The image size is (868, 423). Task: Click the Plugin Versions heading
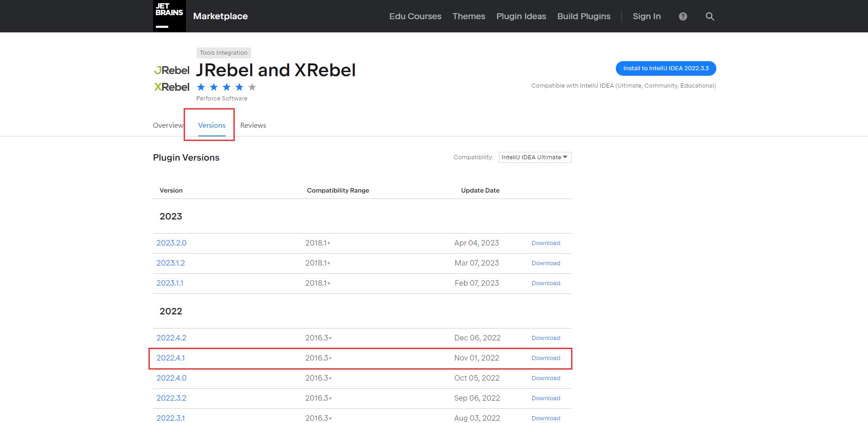pos(186,157)
